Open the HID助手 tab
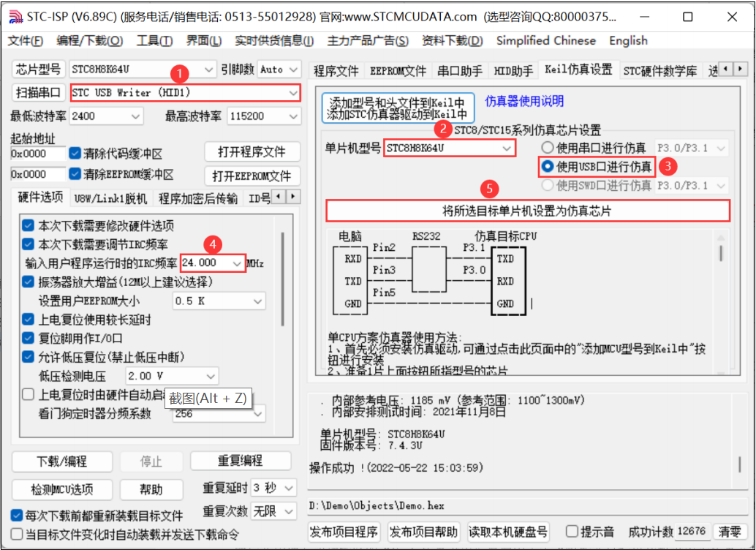Viewport: 756px width, 550px height. pyautogui.click(x=513, y=72)
